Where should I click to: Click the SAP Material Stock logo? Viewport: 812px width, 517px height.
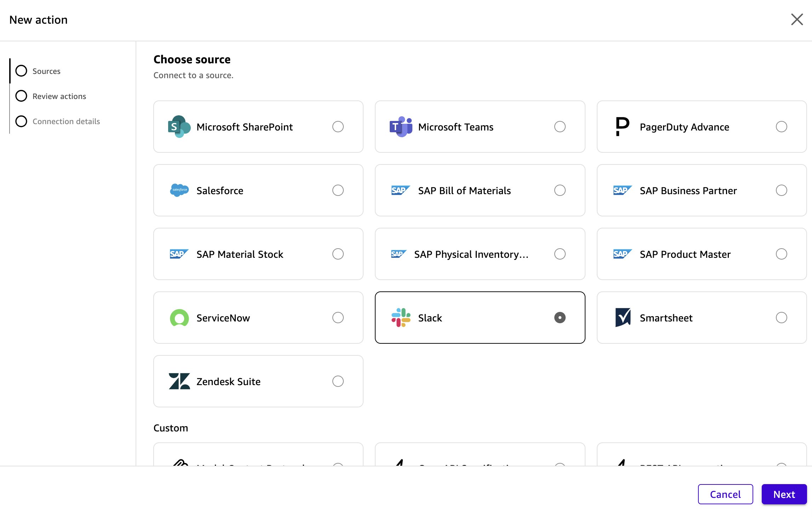[x=179, y=254]
